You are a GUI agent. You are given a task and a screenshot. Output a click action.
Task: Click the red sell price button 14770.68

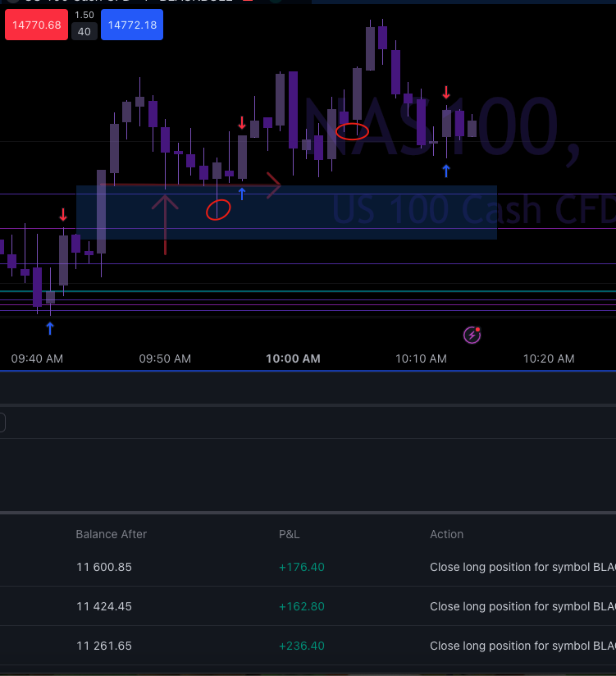pyautogui.click(x=36, y=25)
